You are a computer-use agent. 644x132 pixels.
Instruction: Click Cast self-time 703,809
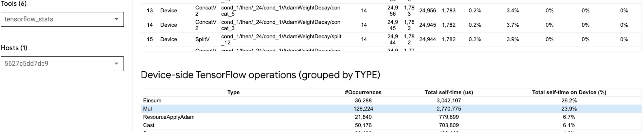point(449,125)
